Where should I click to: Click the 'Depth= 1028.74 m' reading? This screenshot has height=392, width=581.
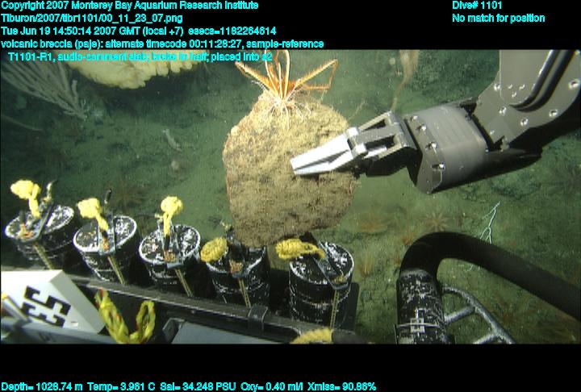pyautogui.click(x=42, y=386)
